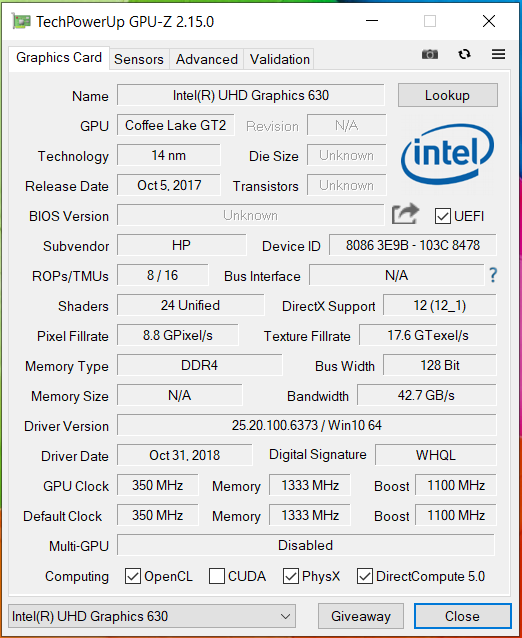Click the BIOS export share icon
Viewport: 522px width, 638px height.
[x=405, y=214]
